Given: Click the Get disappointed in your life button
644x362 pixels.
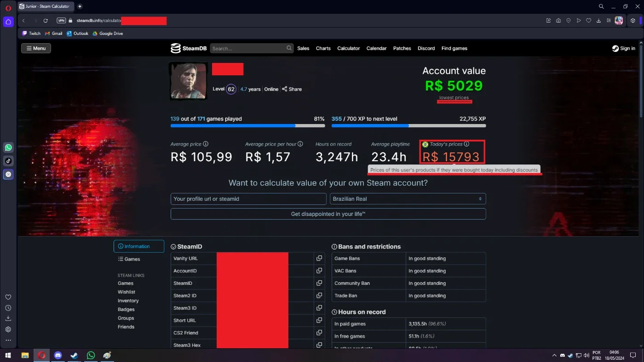Looking at the screenshot, I should pos(328,214).
